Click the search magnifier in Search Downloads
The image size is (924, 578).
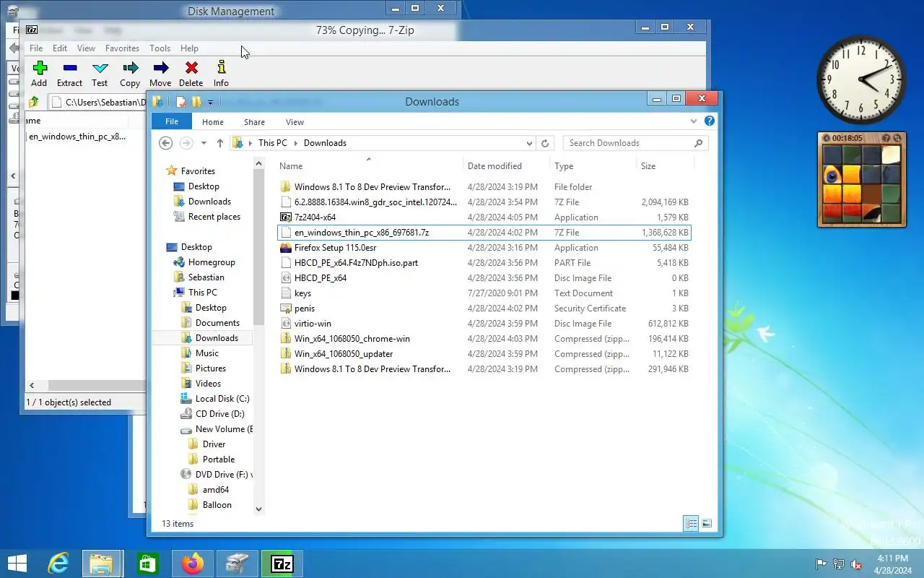point(698,143)
